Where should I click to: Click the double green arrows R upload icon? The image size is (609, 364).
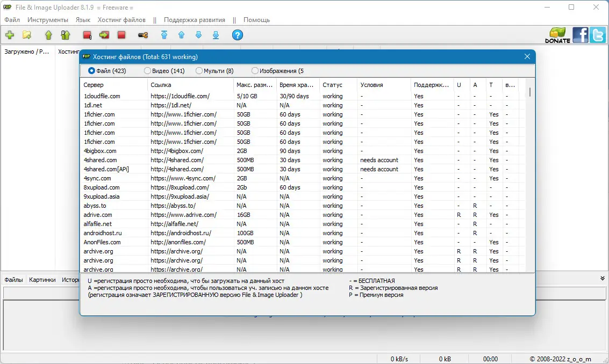65,35
